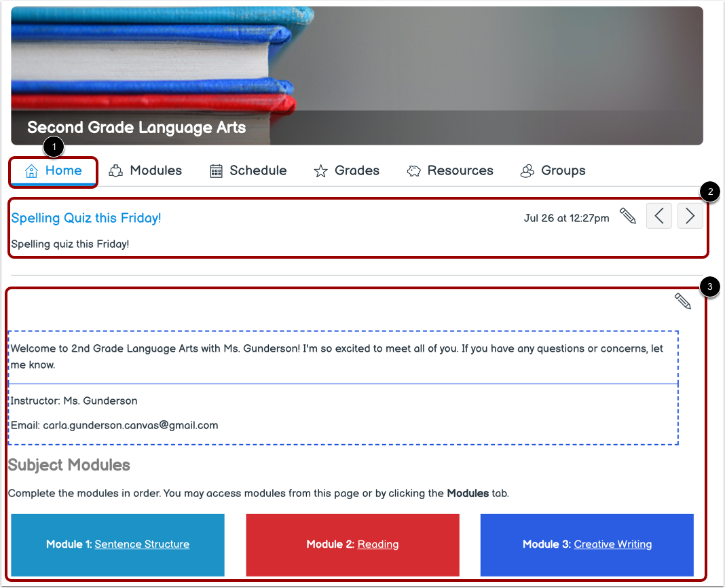Viewport: 725px width, 588px height.
Task: Open Module 3: Creative Writing
Action: (612, 544)
